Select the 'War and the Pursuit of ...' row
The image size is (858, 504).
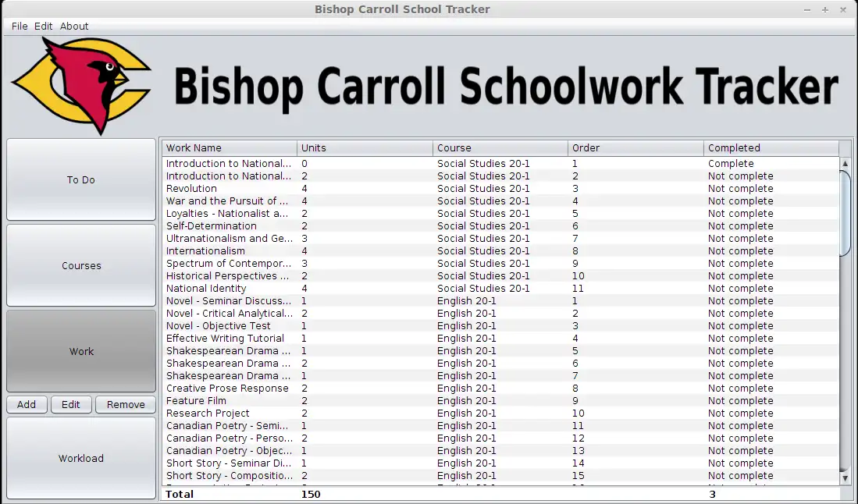coord(500,201)
